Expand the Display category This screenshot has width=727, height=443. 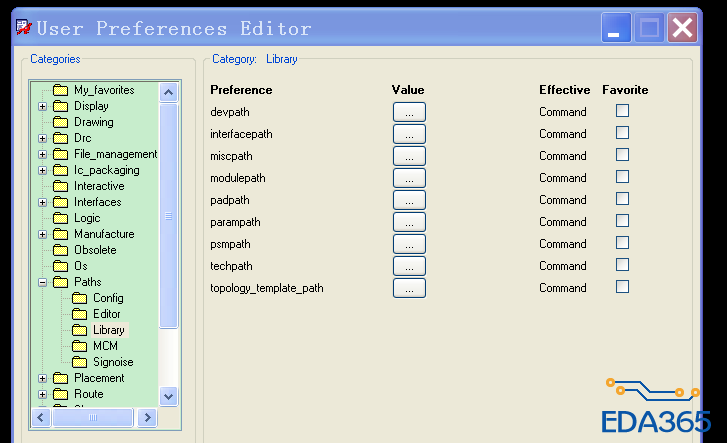42,106
